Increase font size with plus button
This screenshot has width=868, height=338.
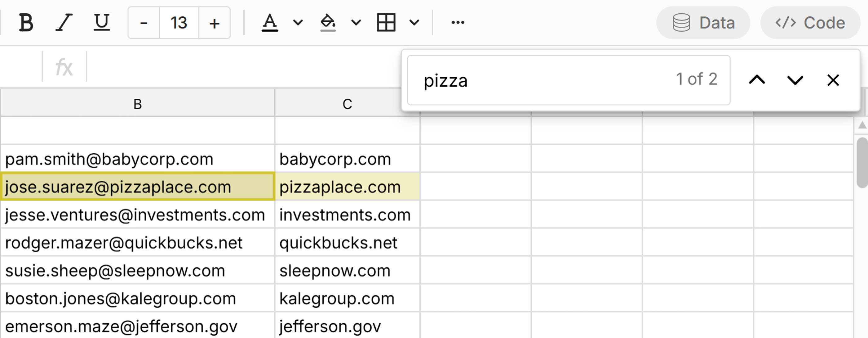click(x=215, y=22)
